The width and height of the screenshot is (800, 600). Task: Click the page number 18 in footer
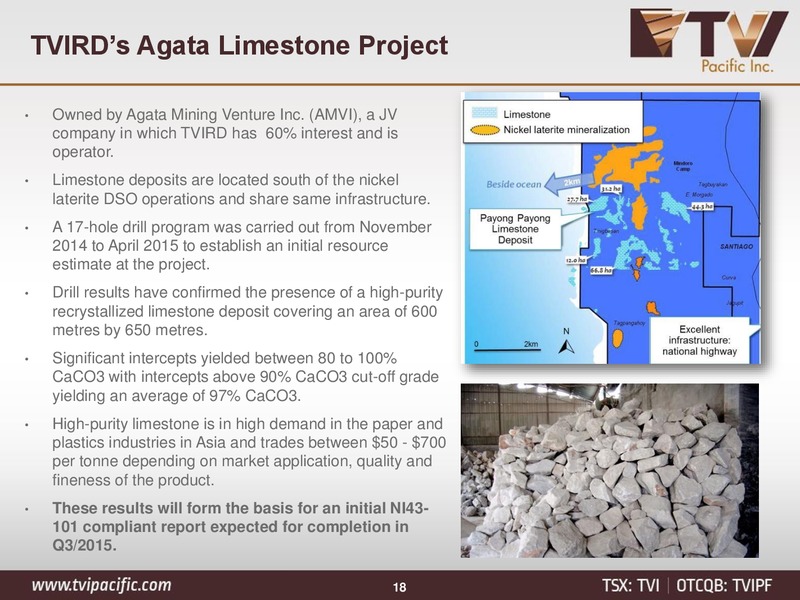pos(399,587)
